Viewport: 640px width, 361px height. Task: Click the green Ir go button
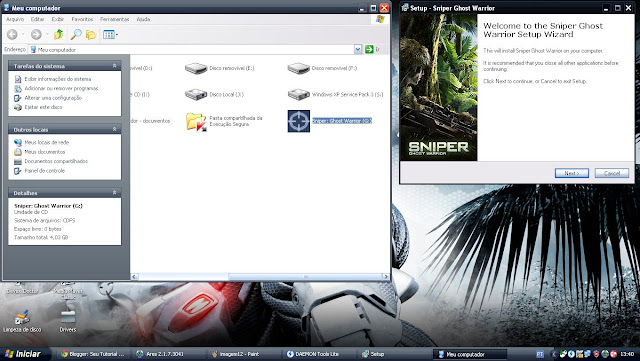[x=369, y=49]
